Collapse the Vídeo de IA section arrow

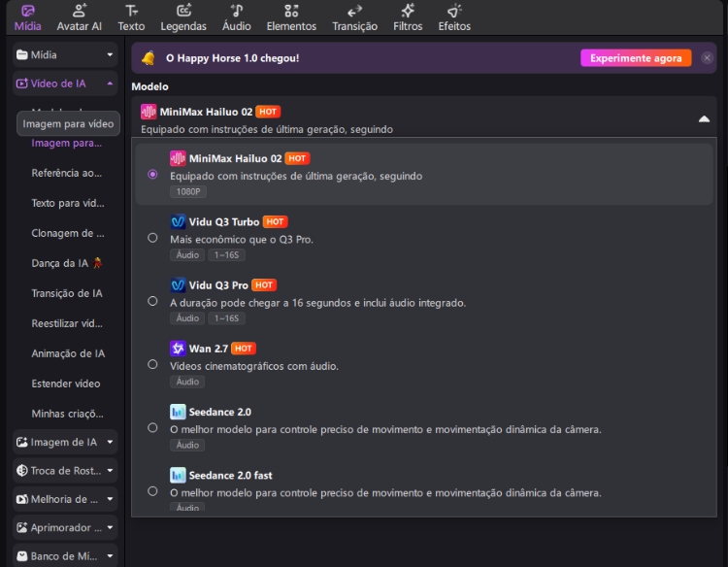(110, 83)
